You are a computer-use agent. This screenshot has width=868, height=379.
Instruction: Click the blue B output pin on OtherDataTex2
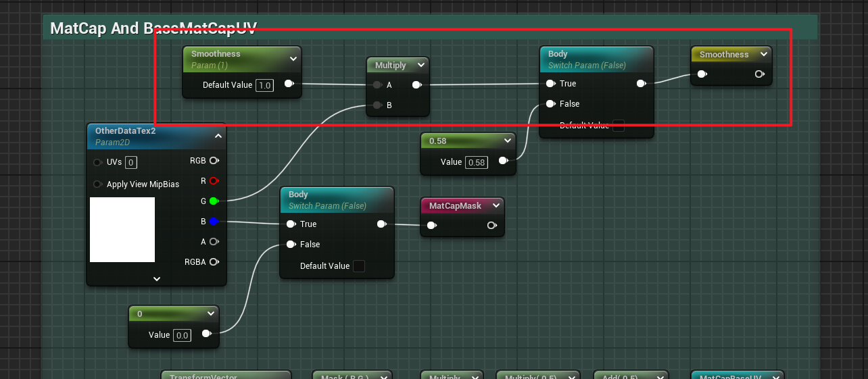pos(214,222)
